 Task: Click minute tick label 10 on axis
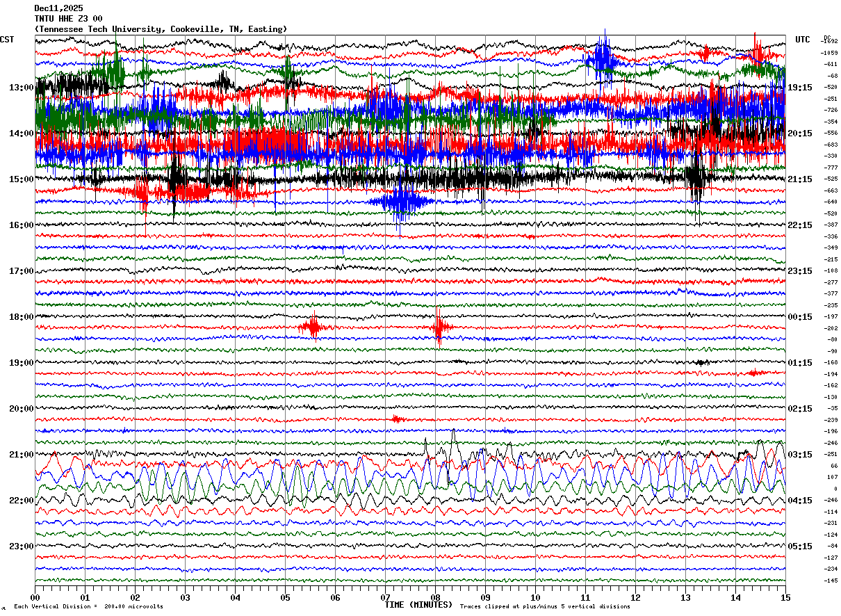click(535, 597)
